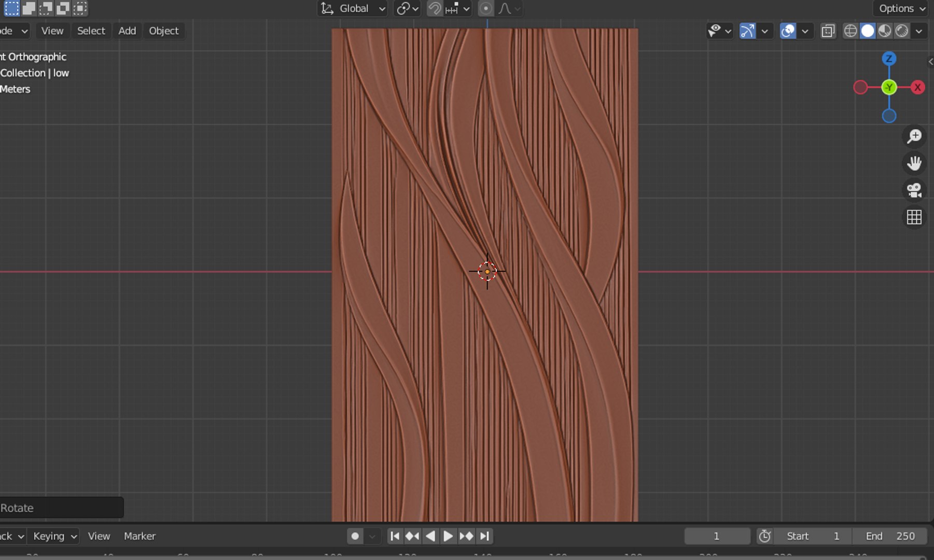This screenshot has height=560, width=934.
Task: Switch to Rendered viewport shading
Action: click(x=902, y=31)
